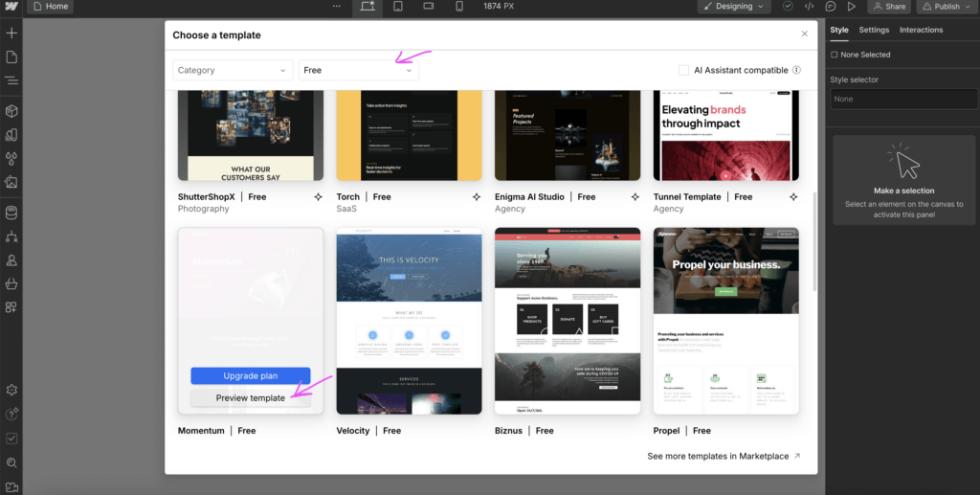Open the comments bubble icon
This screenshot has width=980, height=495.
pyautogui.click(x=831, y=7)
